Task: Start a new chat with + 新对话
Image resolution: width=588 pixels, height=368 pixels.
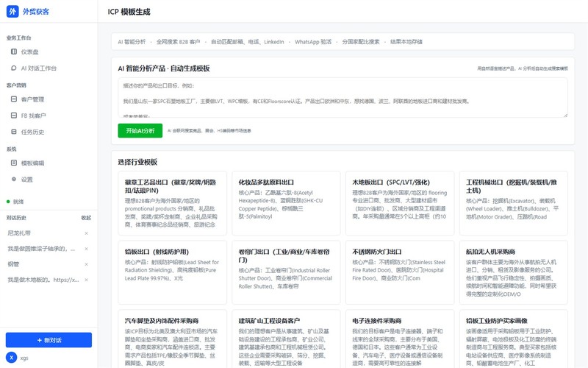Action: click(x=49, y=340)
